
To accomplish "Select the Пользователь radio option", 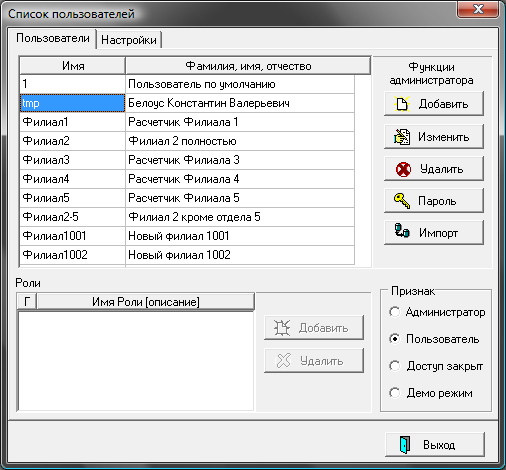I will (x=395, y=339).
